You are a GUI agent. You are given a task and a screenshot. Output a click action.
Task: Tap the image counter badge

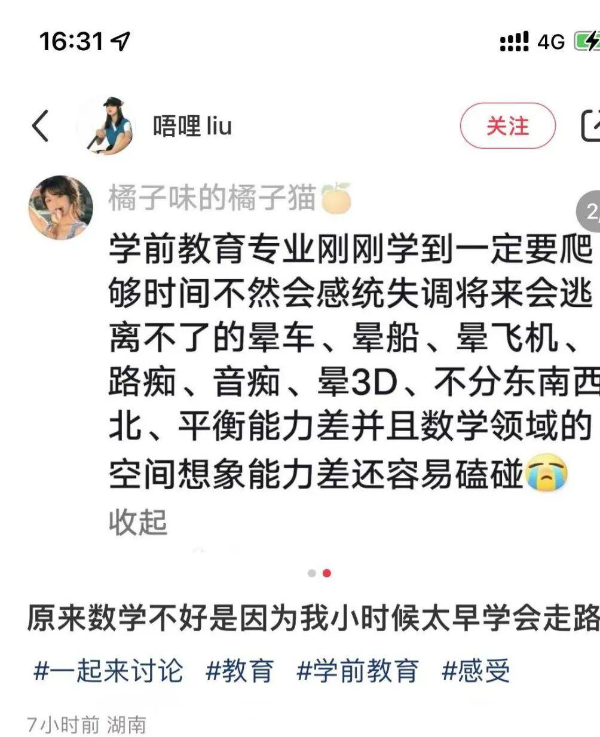point(588,212)
